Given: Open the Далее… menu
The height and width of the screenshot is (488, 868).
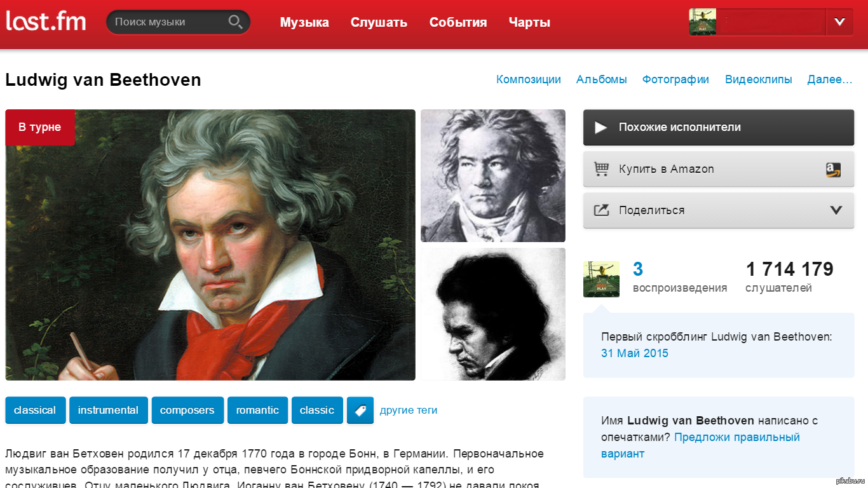Looking at the screenshot, I should (x=829, y=79).
